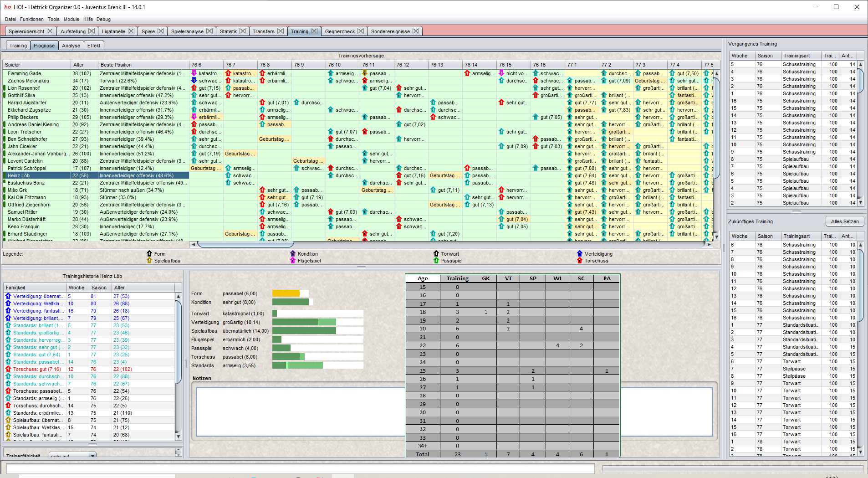Click the red arrow beside Torschuss: gut entry
Screen dimensions: 868x478
tap(7, 369)
